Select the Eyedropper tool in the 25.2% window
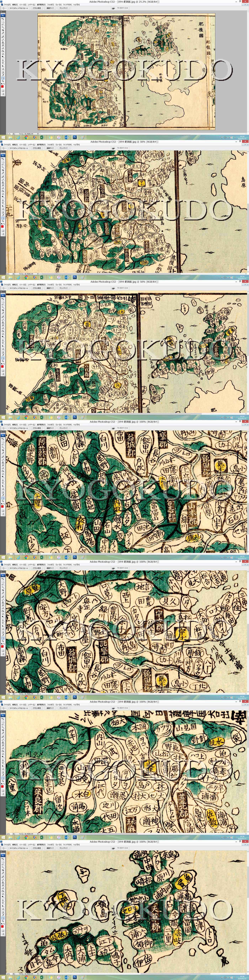 pyautogui.click(x=3, y=75)
